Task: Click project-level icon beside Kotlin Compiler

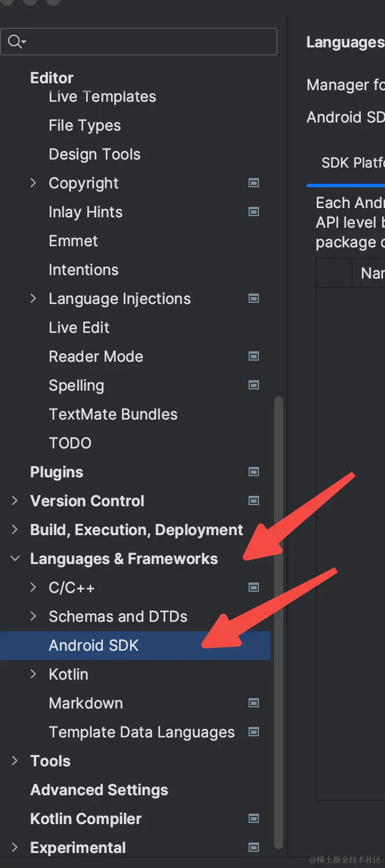Action: pos(253,819)
